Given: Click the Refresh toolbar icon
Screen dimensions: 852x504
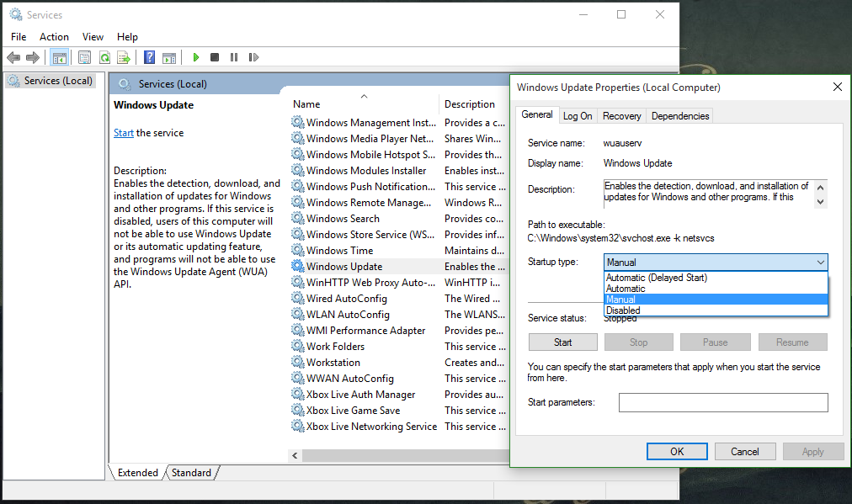Looking at the screenshot, I should [x=104, y=57].
